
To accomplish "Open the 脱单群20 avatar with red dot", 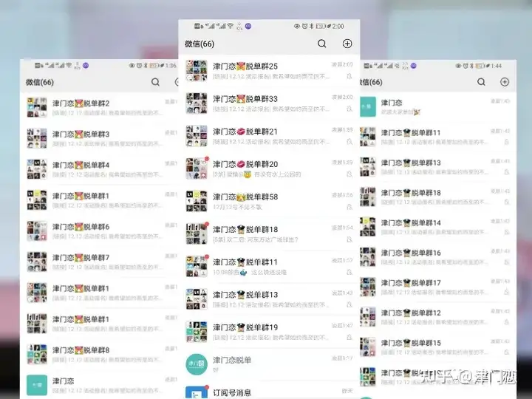I will coord(197,168).
